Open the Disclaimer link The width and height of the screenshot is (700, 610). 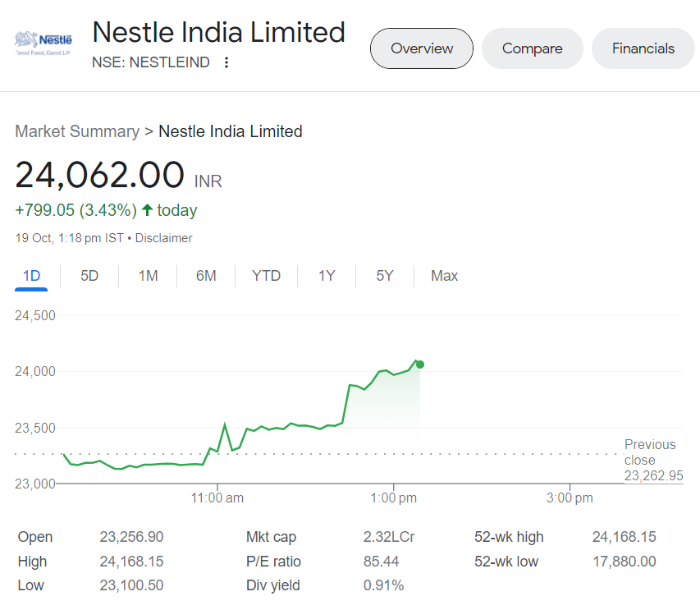click(163, 238)
